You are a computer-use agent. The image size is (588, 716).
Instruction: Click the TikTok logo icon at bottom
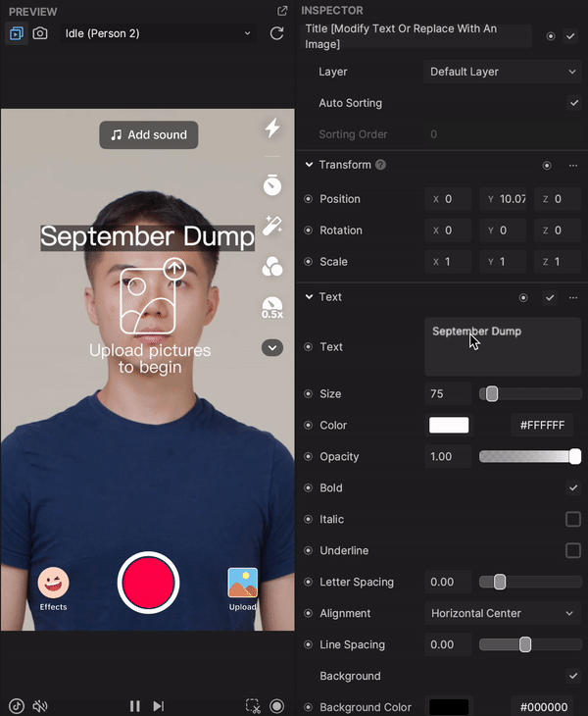tap(17, 706)
